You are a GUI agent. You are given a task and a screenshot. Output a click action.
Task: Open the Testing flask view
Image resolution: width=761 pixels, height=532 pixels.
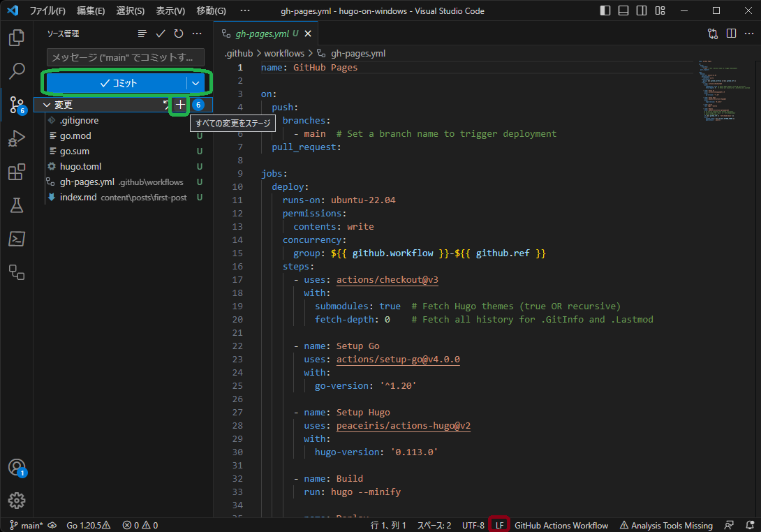tap(17, 205)
